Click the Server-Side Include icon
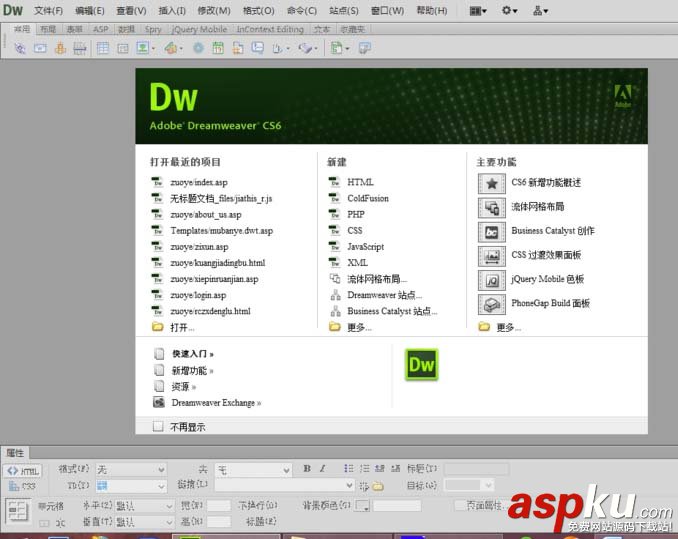Image resolution: width=678 pixels, height=539 pixels. pos(238,48)
